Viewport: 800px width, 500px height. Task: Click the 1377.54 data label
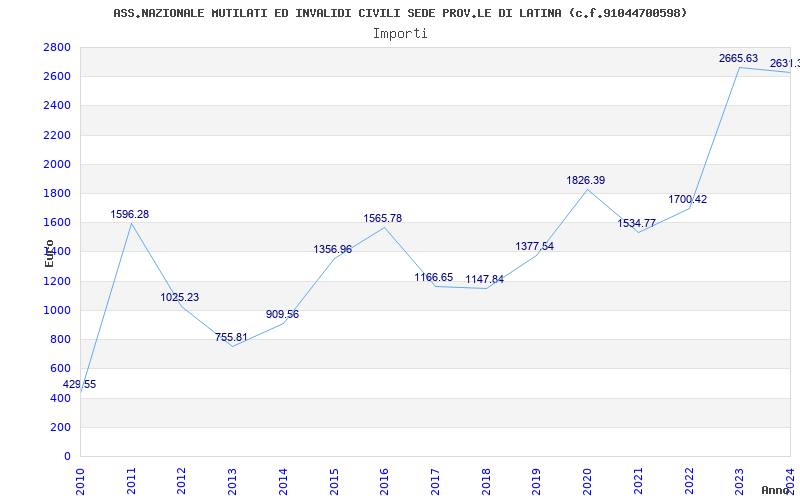(534, 246)
